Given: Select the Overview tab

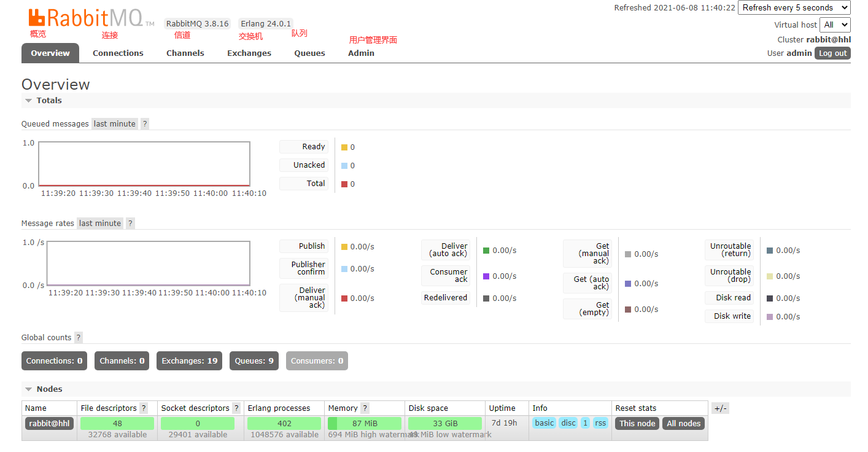Looking at the screenshot, I should coord(50,53).
